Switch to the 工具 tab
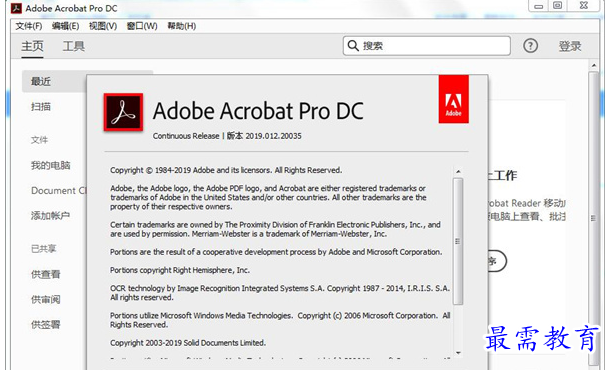Screen dimensions: 607x370 [x=74, y=46]
